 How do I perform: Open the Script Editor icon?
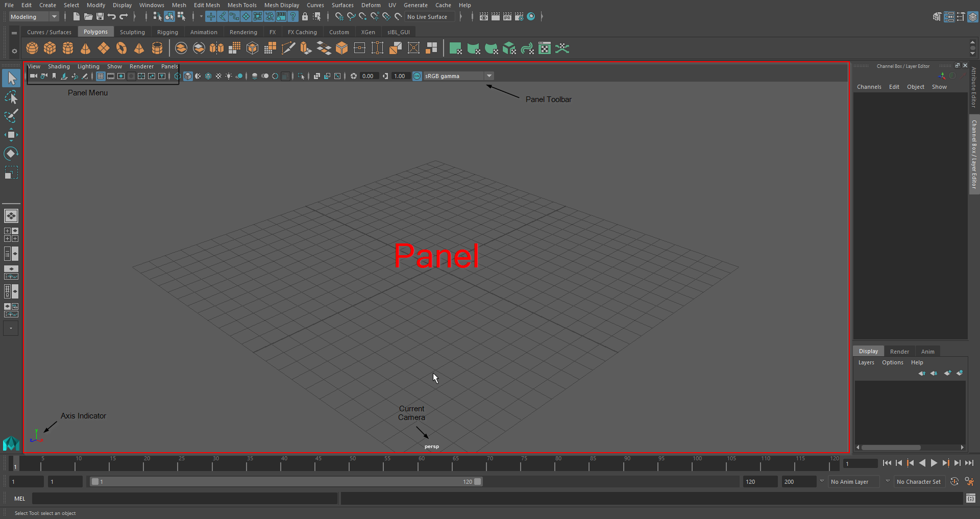coord(970,499)
